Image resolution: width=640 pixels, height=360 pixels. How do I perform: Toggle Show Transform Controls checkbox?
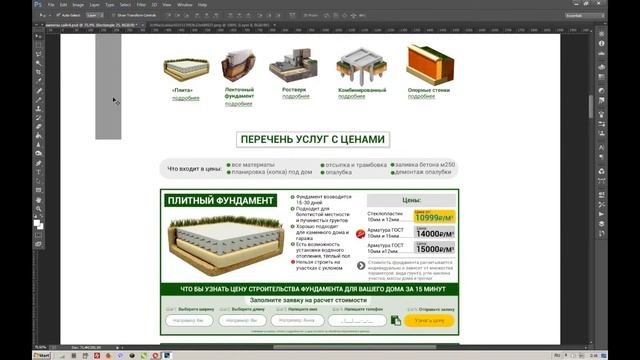pos(113,15)
